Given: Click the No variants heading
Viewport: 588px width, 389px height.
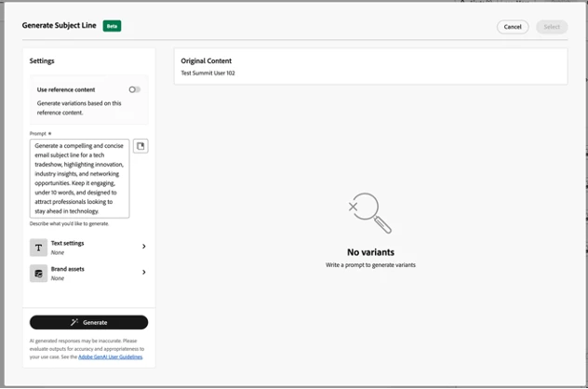Looking at the screenshot, I should tap(370, 252).
